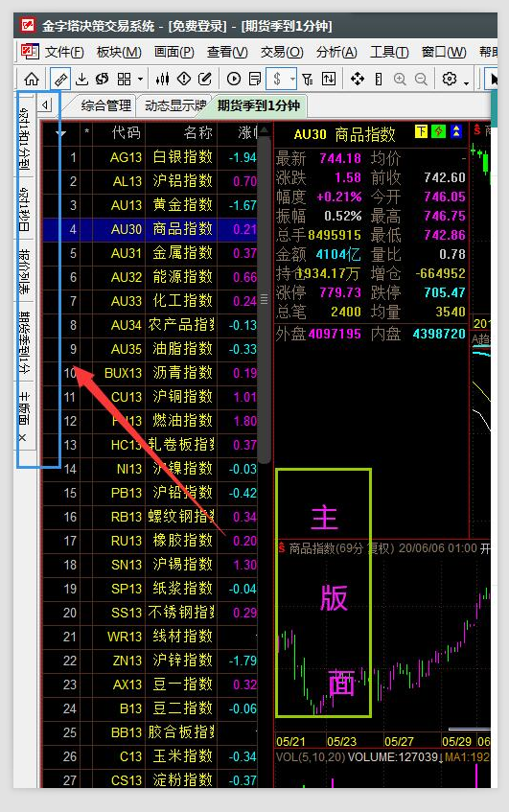Click the diamond alert warning icon
Screen dimensions: 509x812
(x=184, y=80)
